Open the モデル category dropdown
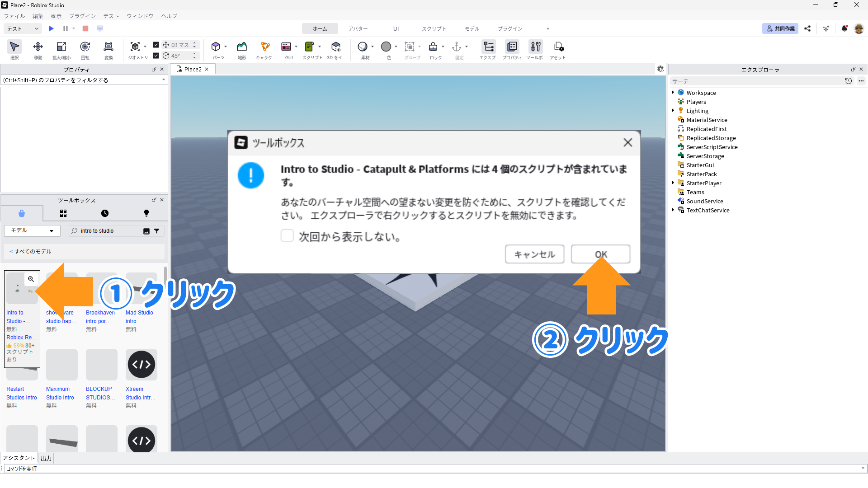The image size is (868, 488). pos(32,231)
